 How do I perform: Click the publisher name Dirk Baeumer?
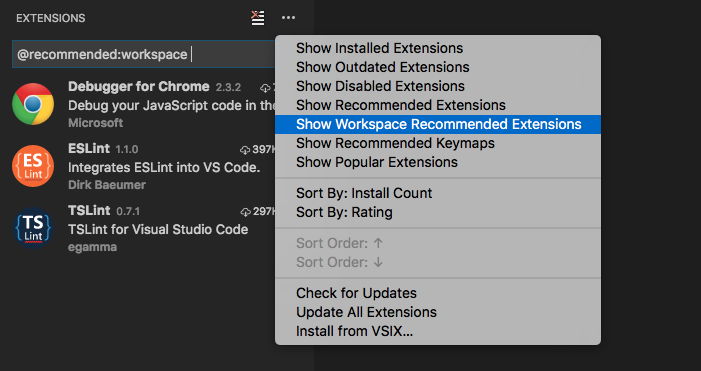[107, 185]
